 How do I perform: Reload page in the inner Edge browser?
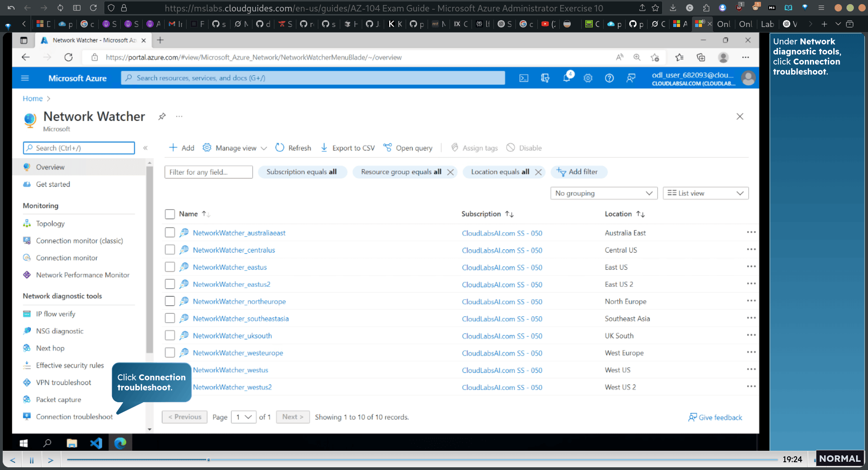pyautogui.click(x=69, y=57)
